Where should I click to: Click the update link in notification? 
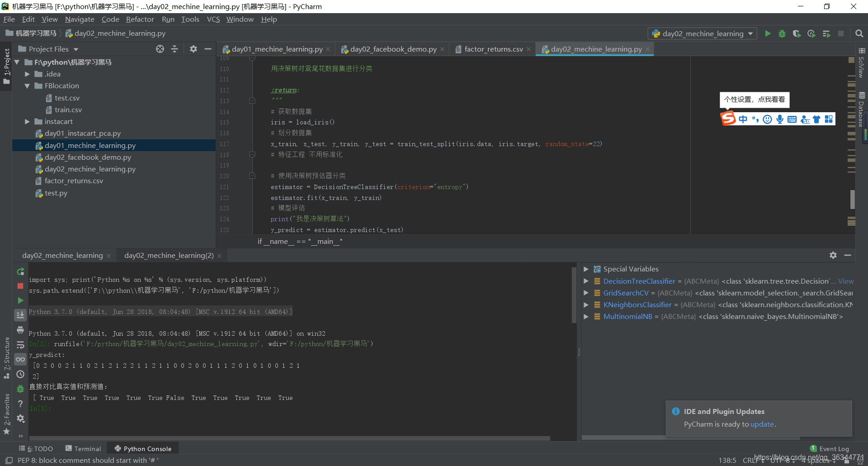(762, 424)
